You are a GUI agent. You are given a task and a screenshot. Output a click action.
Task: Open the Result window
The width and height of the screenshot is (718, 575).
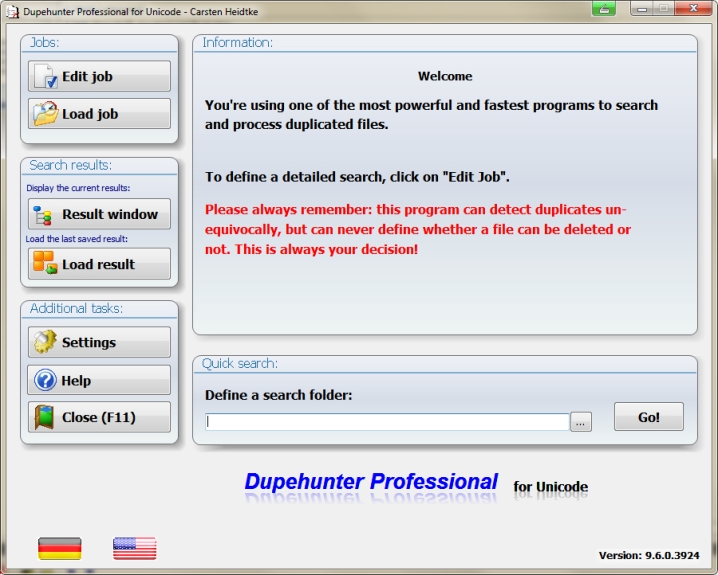99,214
